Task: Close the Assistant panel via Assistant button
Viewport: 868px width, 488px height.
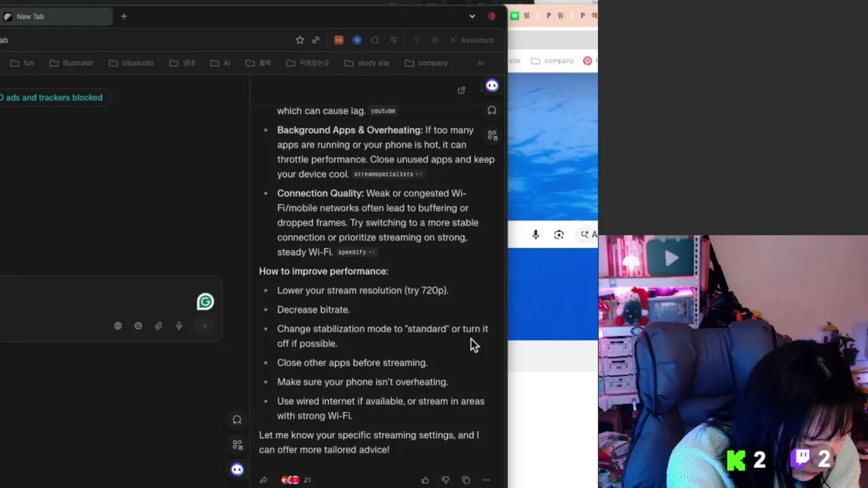Action: pyautogui.click(x=471, y=40)
